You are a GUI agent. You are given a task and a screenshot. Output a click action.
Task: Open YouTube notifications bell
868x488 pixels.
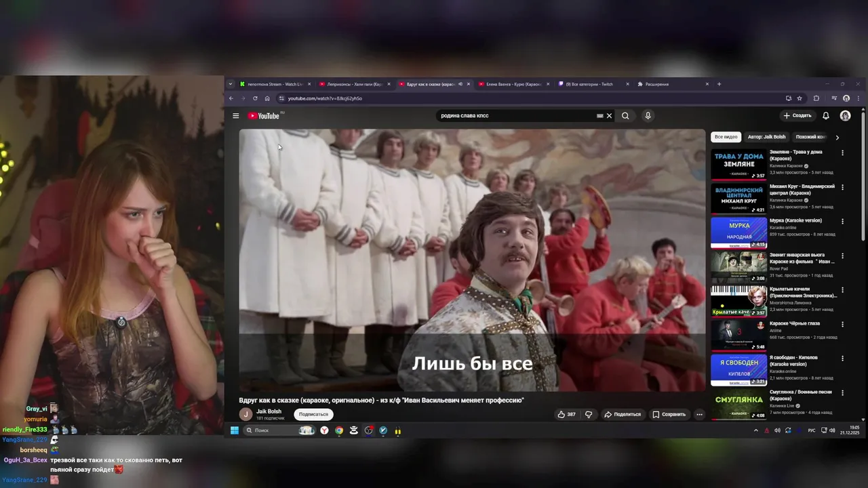point(825,116)
